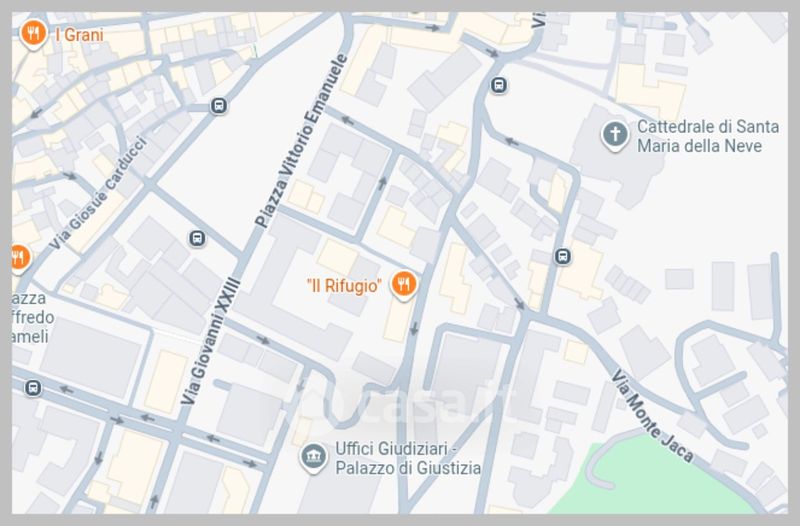Viewport: 800px width, 526px height.
Task: Click the "Il Rifugio" text label
Action: tap(344, 286)
